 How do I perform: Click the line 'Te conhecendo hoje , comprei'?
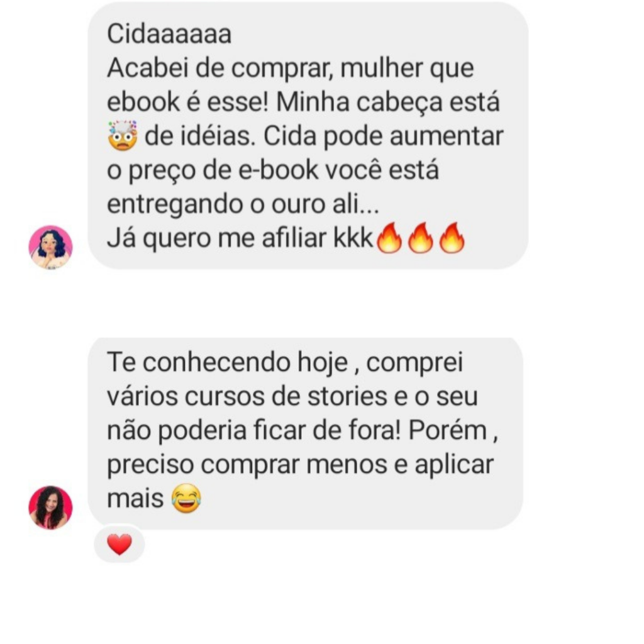pos(285,362)
